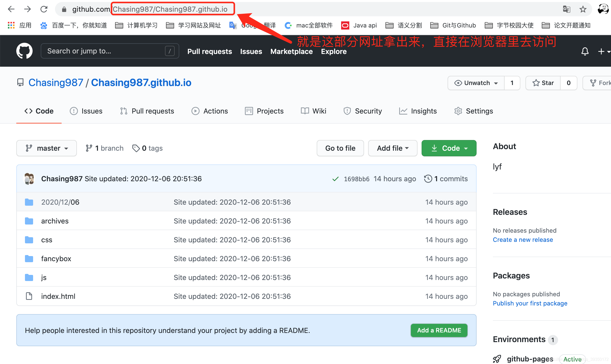Click the padlock site info icon
Screen dimensions: 611x364
64,9
